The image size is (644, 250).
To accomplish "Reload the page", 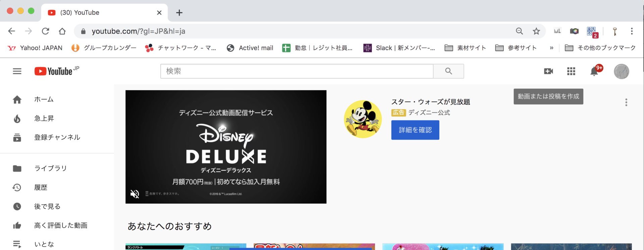I will [x=45, y=31].
